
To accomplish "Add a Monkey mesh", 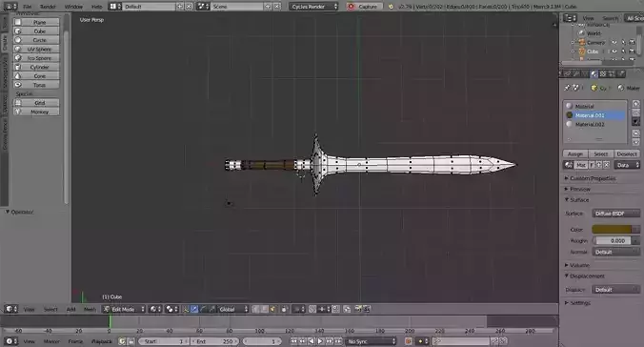I will (36, 112).
